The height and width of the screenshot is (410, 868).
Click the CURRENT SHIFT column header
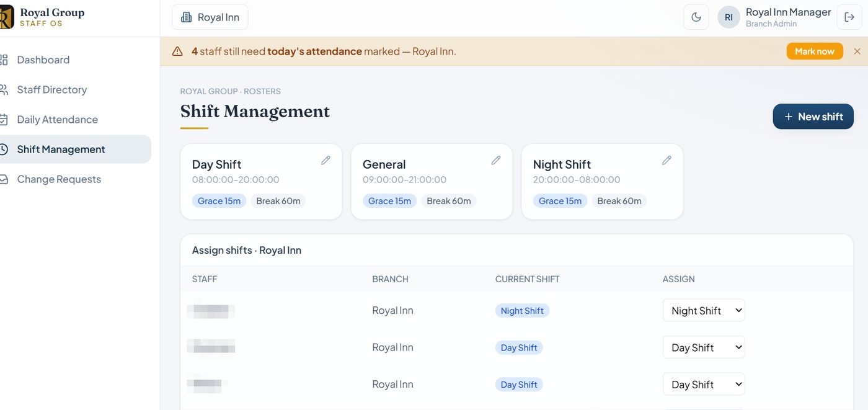click(528, 279)
